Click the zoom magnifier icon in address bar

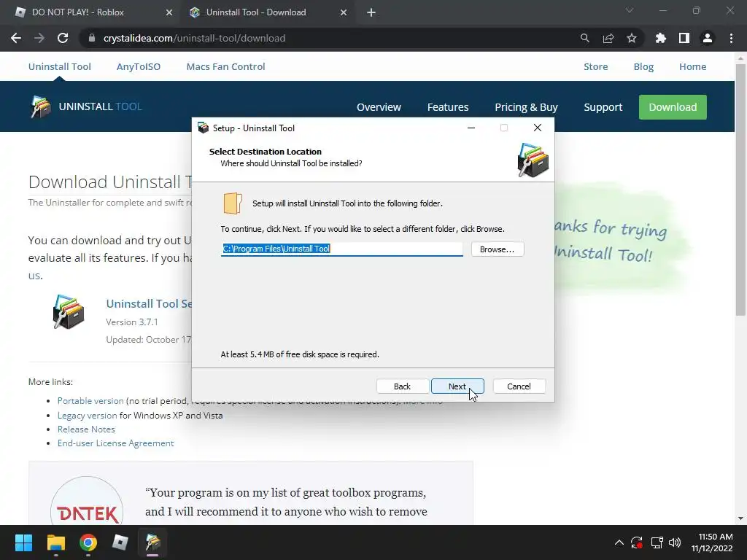[584, 38]
